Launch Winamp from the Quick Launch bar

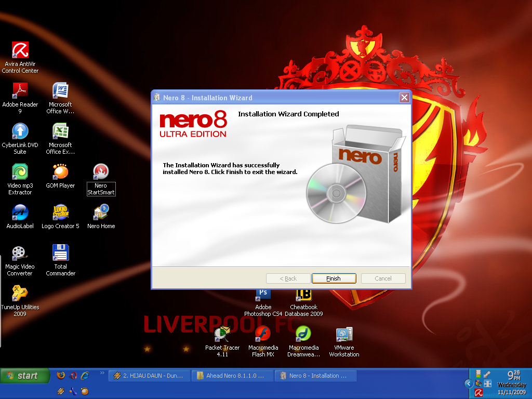coord(61,391)
